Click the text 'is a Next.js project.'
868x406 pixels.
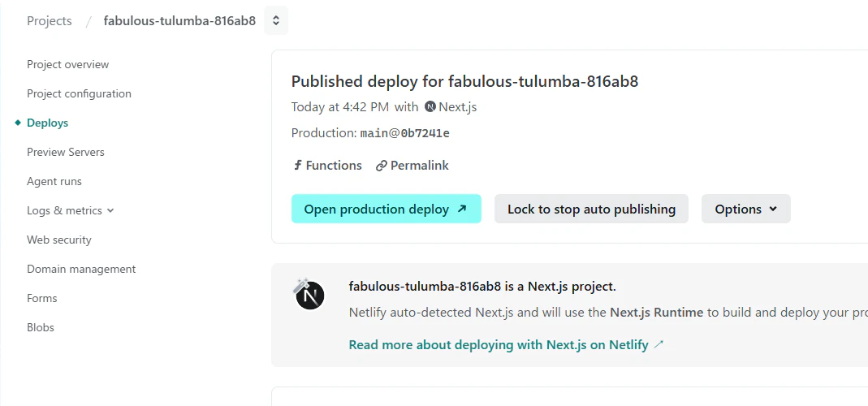click(x=560, y=287)
